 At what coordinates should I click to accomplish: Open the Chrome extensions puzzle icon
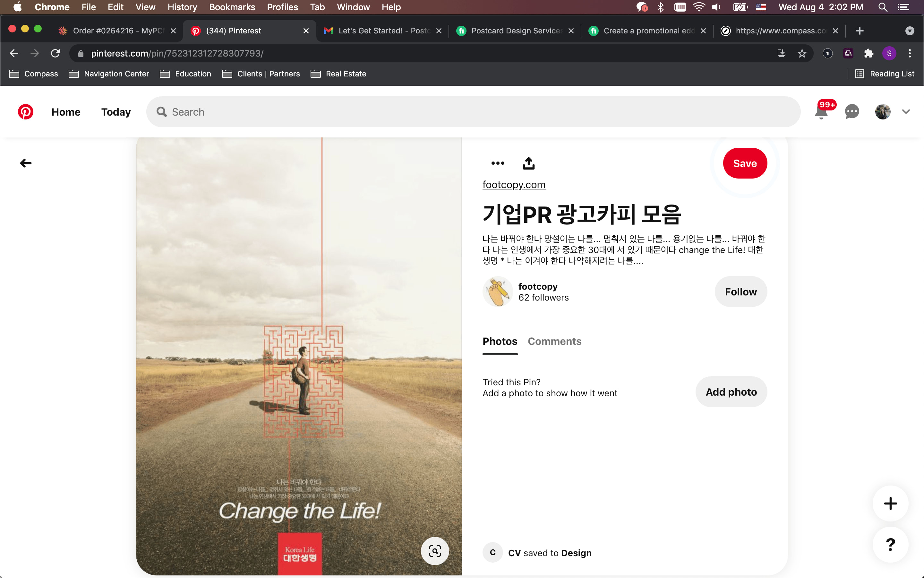pos(868,53)
